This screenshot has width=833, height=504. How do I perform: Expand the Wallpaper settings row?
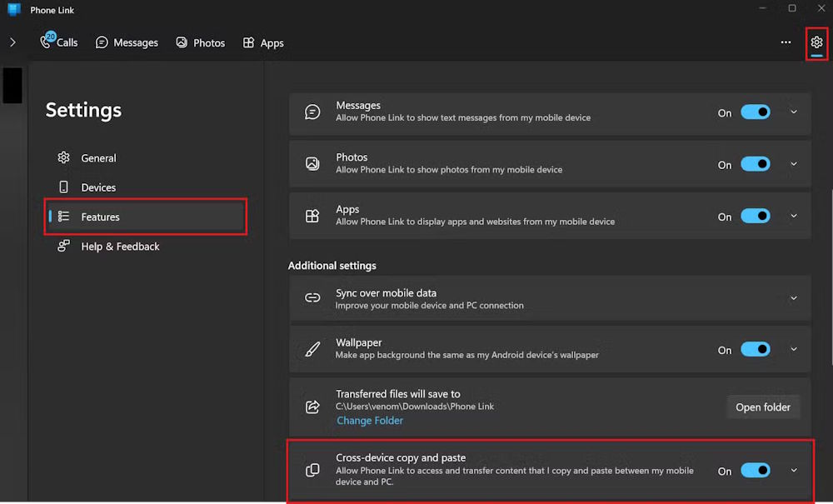(x=793, y=348)
